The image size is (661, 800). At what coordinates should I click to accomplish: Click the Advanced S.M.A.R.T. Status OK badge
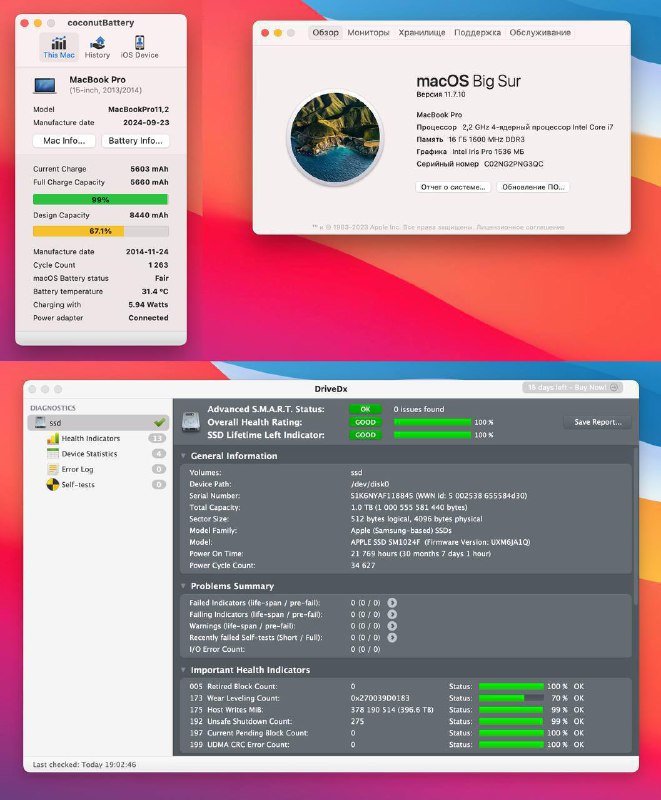pos(365,409)
